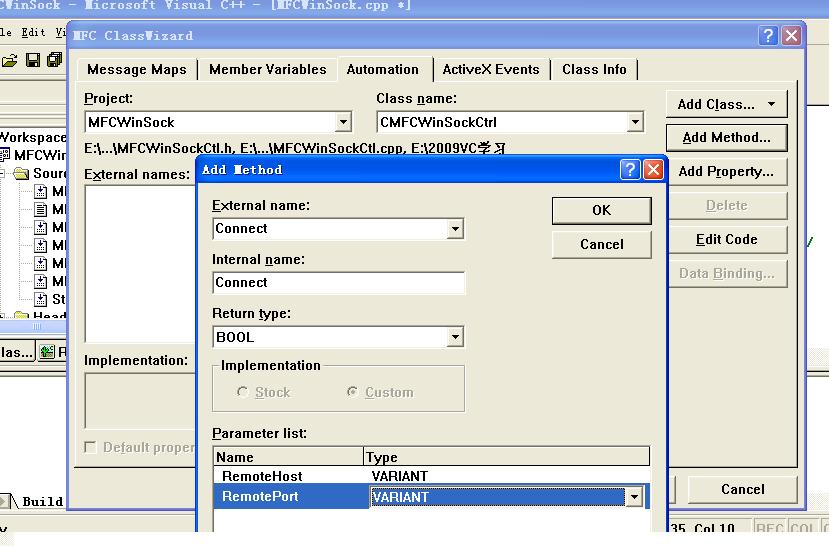Click the Internal name input field
Viewport: 829px width, 546px height.
[338, 283]
